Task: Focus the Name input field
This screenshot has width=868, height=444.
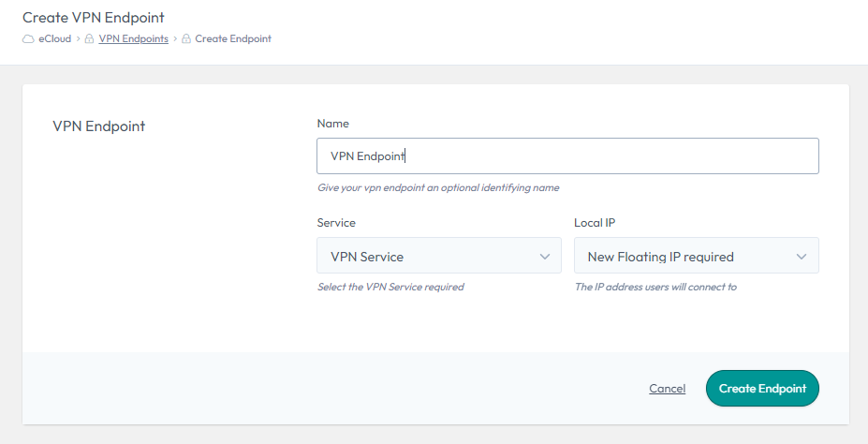Action: pos(567,156)
